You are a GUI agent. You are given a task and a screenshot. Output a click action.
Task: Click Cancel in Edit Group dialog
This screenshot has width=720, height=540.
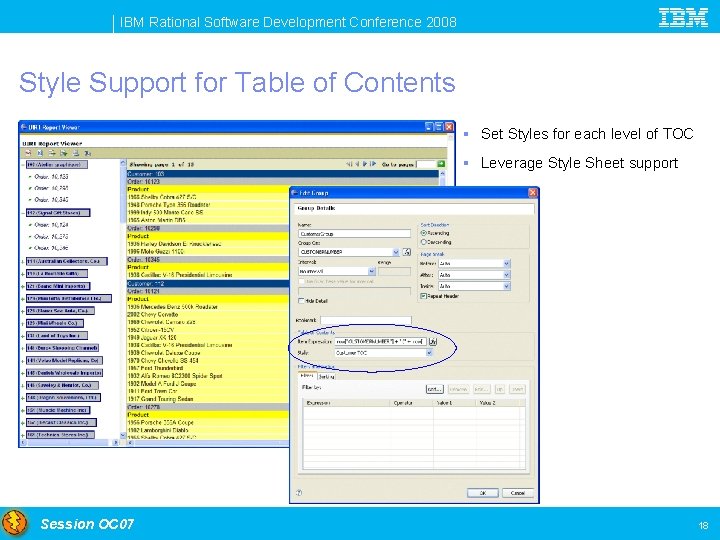[518, 493]
